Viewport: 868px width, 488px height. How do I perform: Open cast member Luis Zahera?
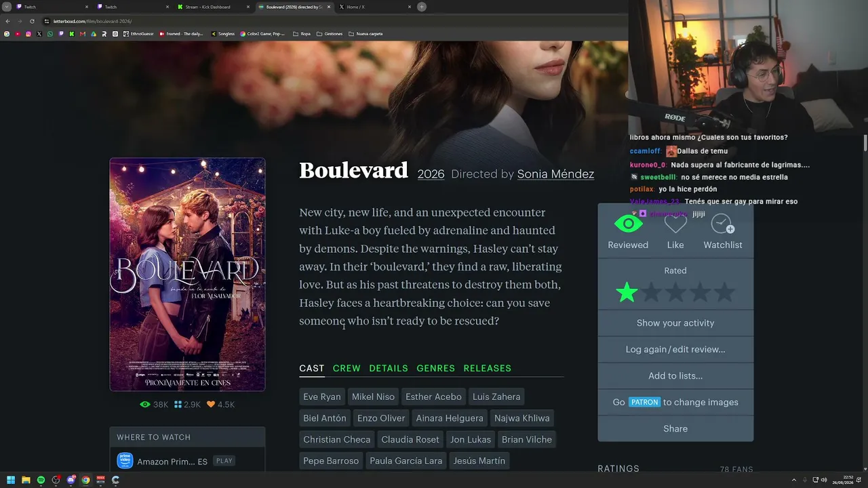coord(496,396)
